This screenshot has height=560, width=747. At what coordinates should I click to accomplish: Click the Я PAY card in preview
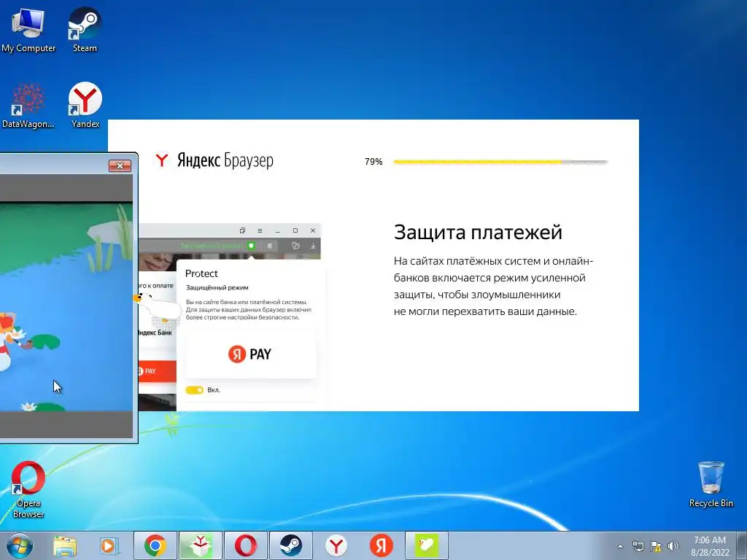pyautogui.click(x=251, y=354)
